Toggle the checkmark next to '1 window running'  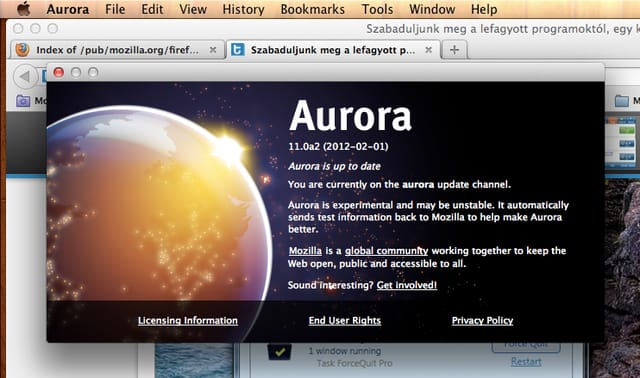point(280,352)
